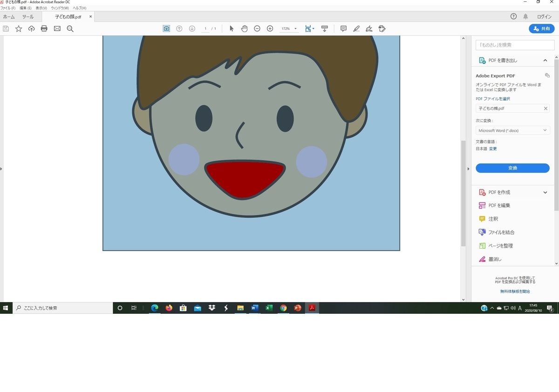Click the copy icon beside Adobe Export PDF

point(547,75)
